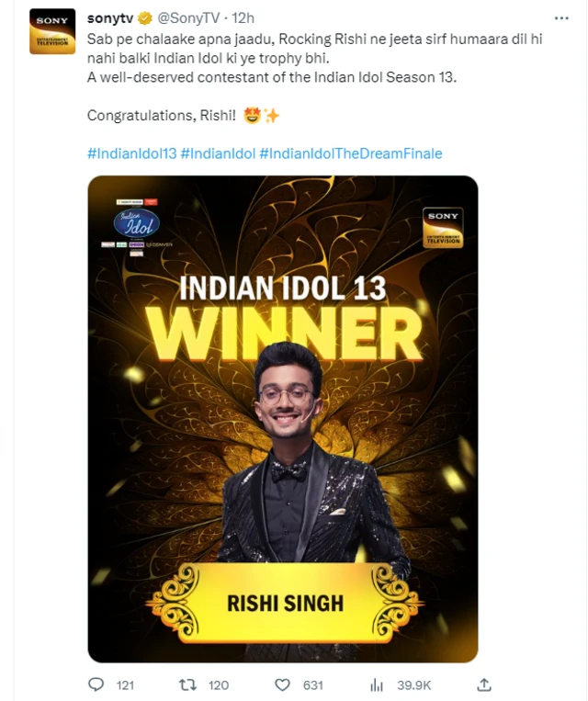Click the 12h timestamp
Screen dimensions: 588x701
tap(243, 18)
